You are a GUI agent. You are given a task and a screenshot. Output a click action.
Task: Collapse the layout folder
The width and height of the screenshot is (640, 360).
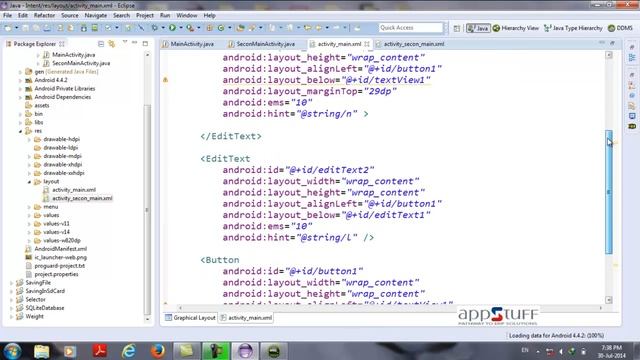(29, 182)
